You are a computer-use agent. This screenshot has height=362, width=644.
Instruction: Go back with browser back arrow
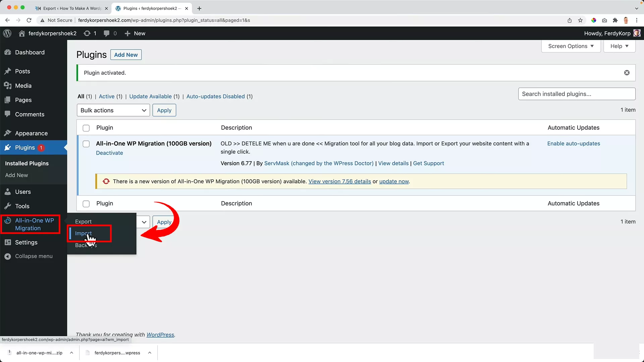click(x=7, y=20)
